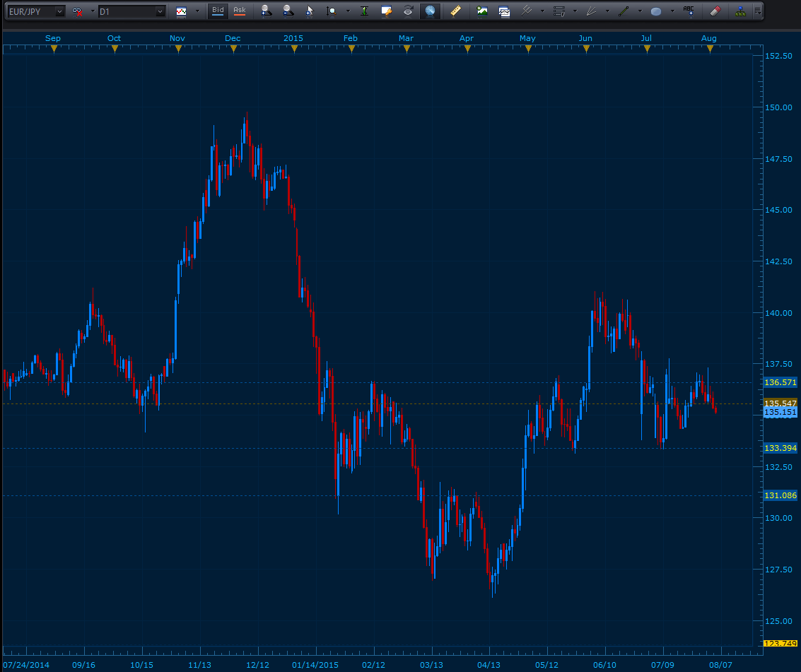Click the hierarchy tree structure icon
Image resolution: width=801 pixels, height=672 pixels.
(x=739, y=11)
